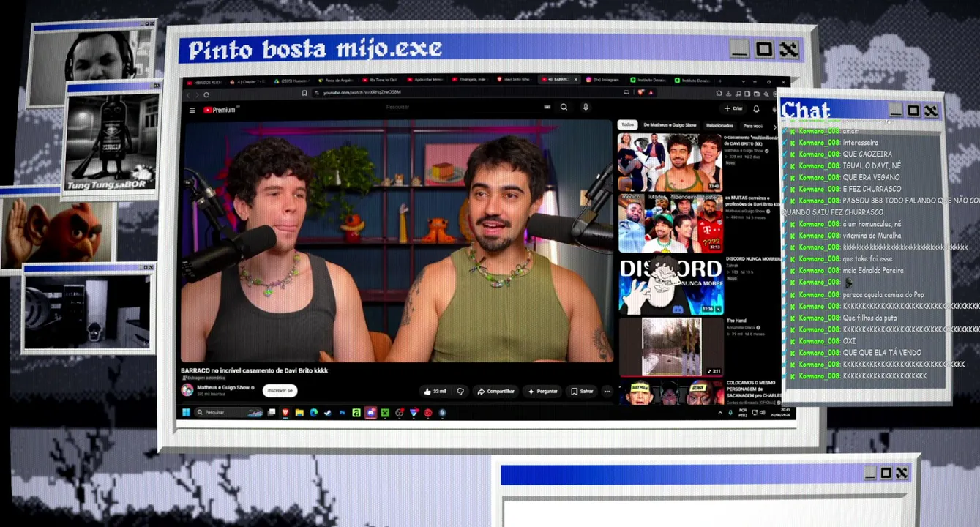Screen dimensions: 980x527
Task: Switch to the Instagram browser tab
Action: 603,80
